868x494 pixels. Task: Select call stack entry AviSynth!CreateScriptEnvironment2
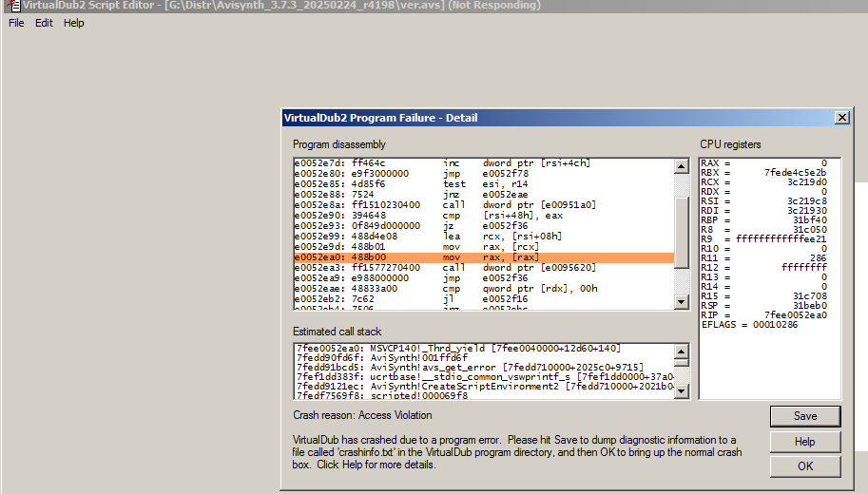click(484, 386)
